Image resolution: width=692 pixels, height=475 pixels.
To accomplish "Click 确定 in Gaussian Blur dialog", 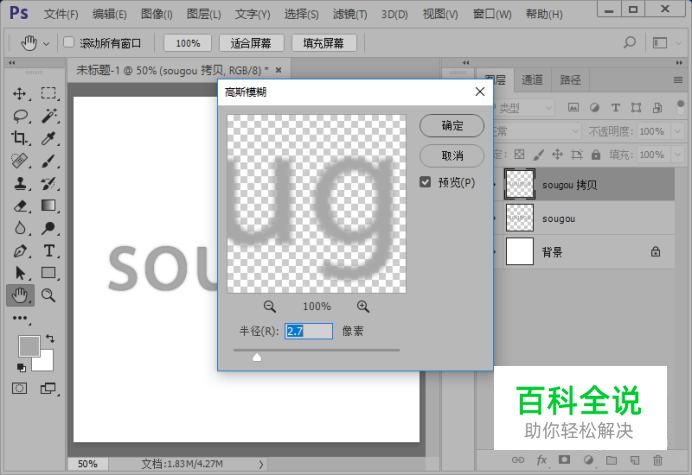I will tap(451, 126).
